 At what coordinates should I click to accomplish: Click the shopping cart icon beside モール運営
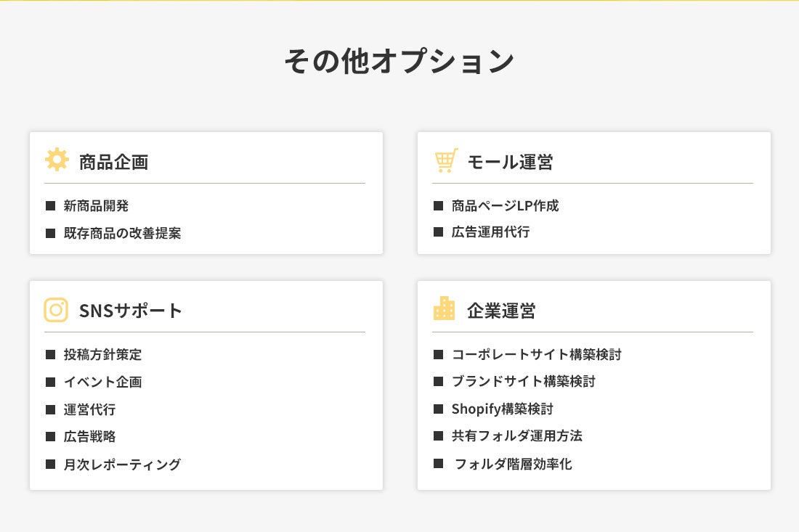445,160
